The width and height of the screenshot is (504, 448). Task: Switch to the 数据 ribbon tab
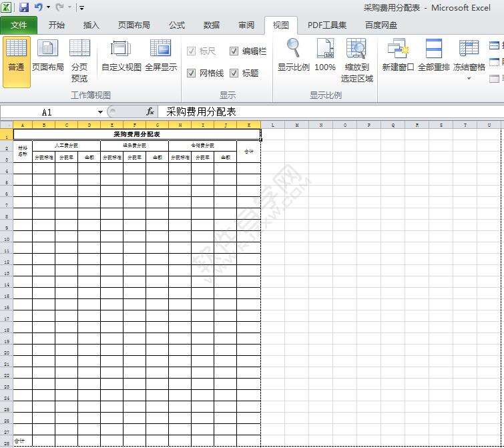[x=212, y=25]
